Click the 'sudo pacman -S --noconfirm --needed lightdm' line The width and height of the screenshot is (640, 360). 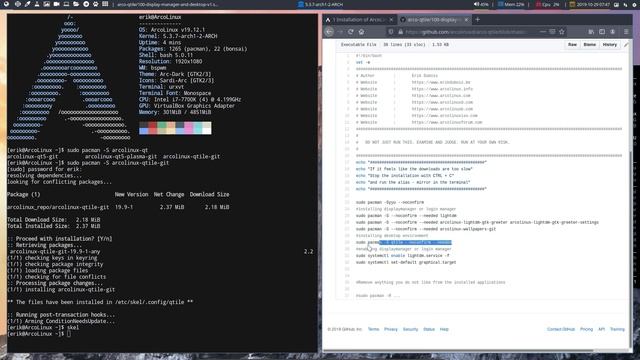tap(406, 216)
